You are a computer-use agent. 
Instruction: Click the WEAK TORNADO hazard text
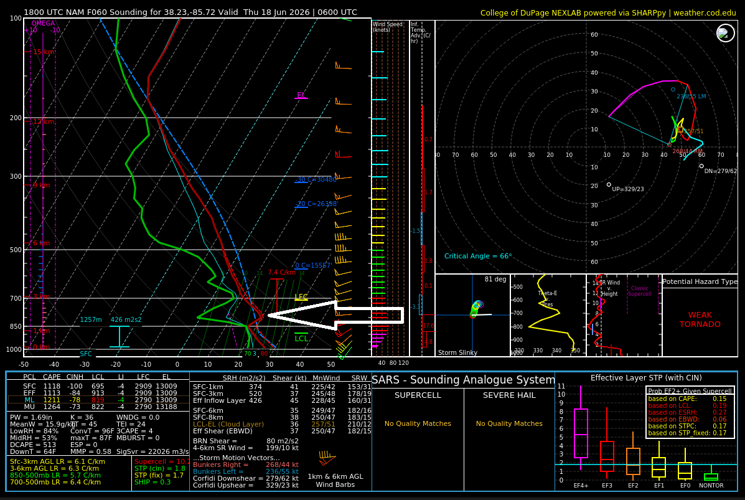pos(700,319)
